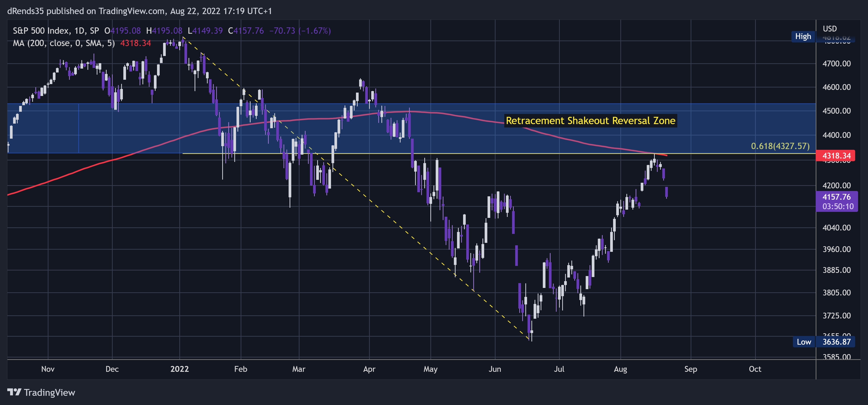Click the 0.618(4327.57) Fibonacci level label

(x=780, y=146)
